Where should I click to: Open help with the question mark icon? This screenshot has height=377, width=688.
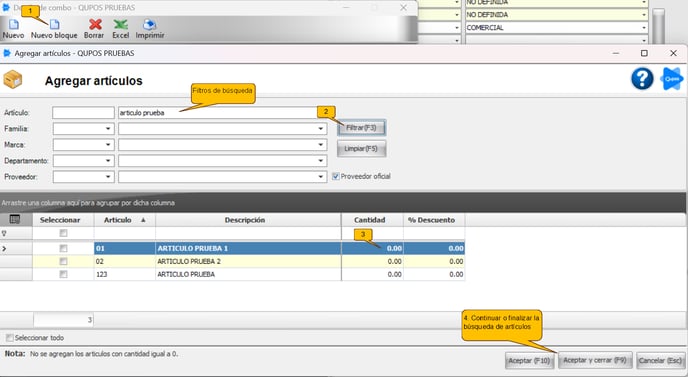coord(642,79)
